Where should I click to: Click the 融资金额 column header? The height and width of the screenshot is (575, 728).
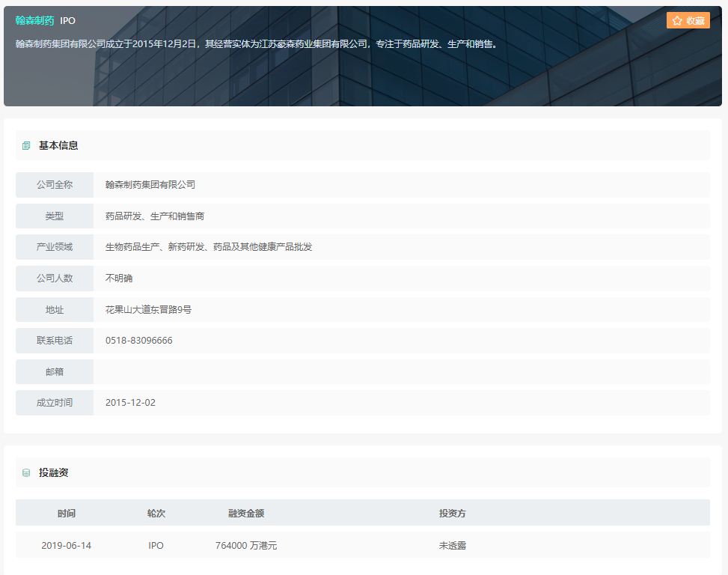click(246, 513)
